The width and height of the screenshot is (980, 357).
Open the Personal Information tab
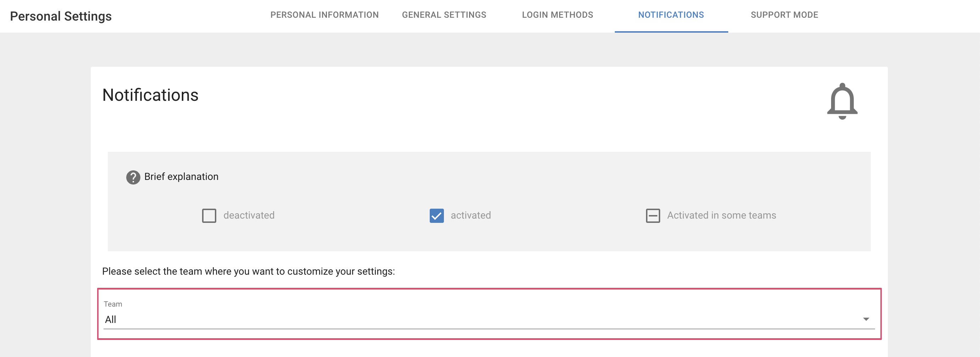click(324, 15)
